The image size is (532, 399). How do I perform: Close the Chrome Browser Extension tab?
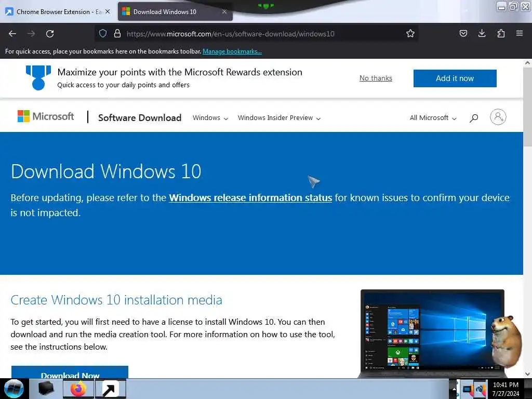pos(108,11)
